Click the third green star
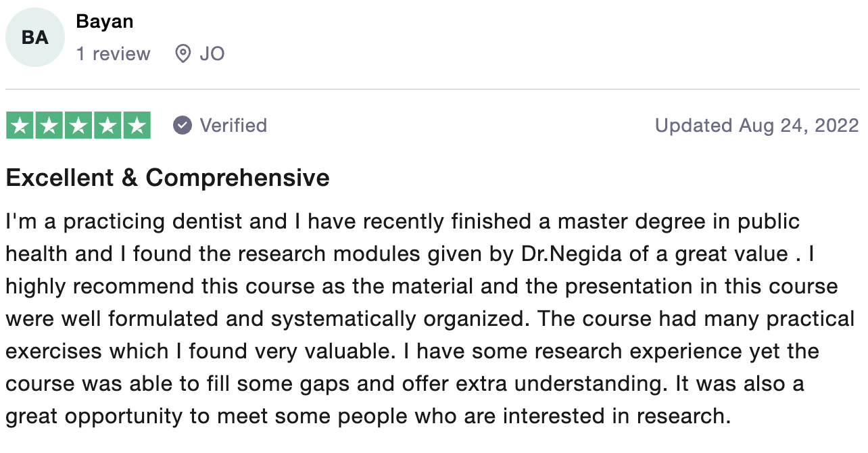Image resolution: width=868 pixels, height=453 pixels. 78,126
